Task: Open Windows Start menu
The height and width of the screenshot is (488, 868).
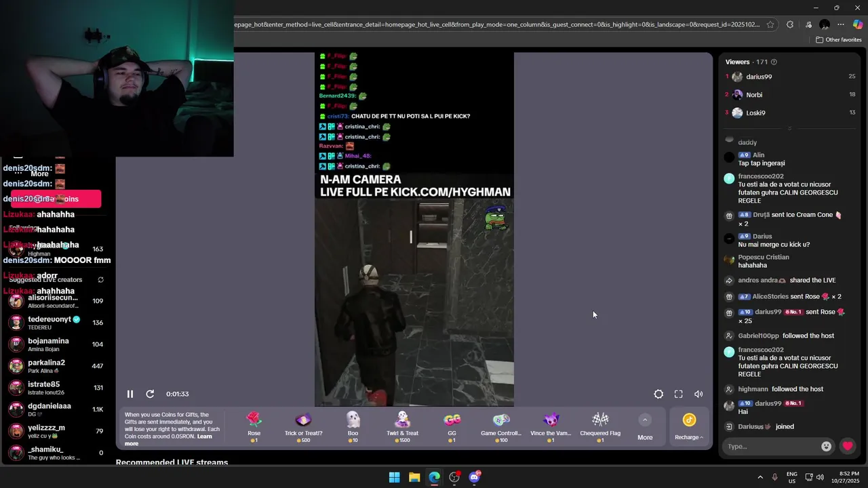Action: click(394, 477)
